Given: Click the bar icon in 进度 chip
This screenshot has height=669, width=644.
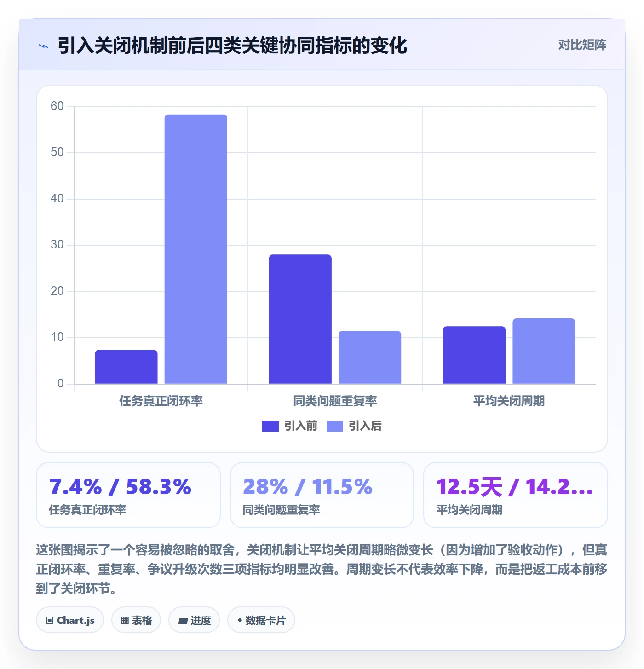Looking at the screenshot, I should [183, 621].
